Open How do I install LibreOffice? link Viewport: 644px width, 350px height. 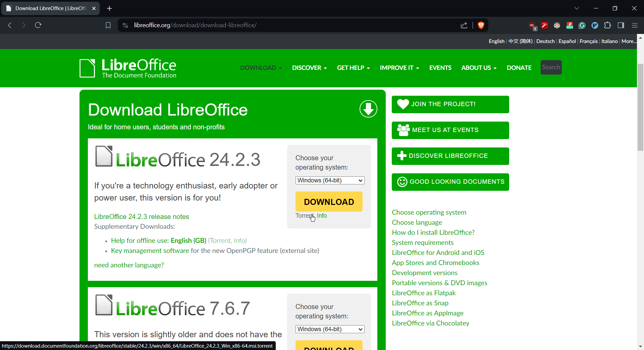(433, 232)
